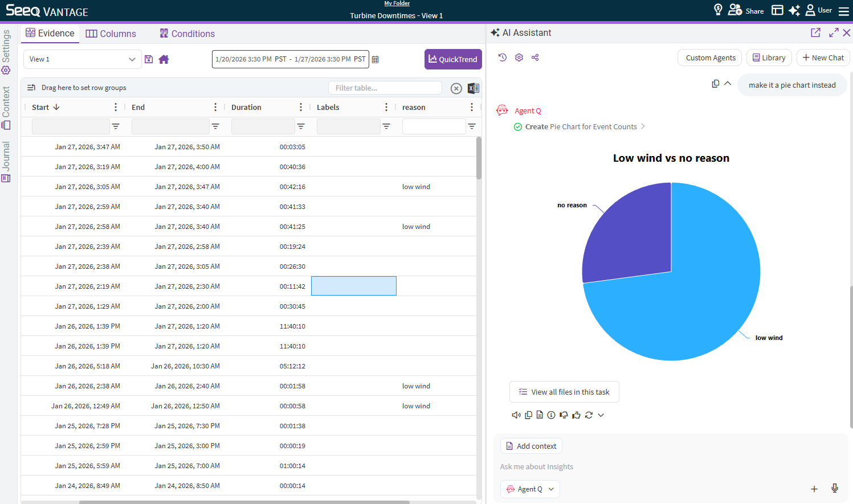Click the save view icon
Viewport: 853px width, 504px height.
coord(149,59)
